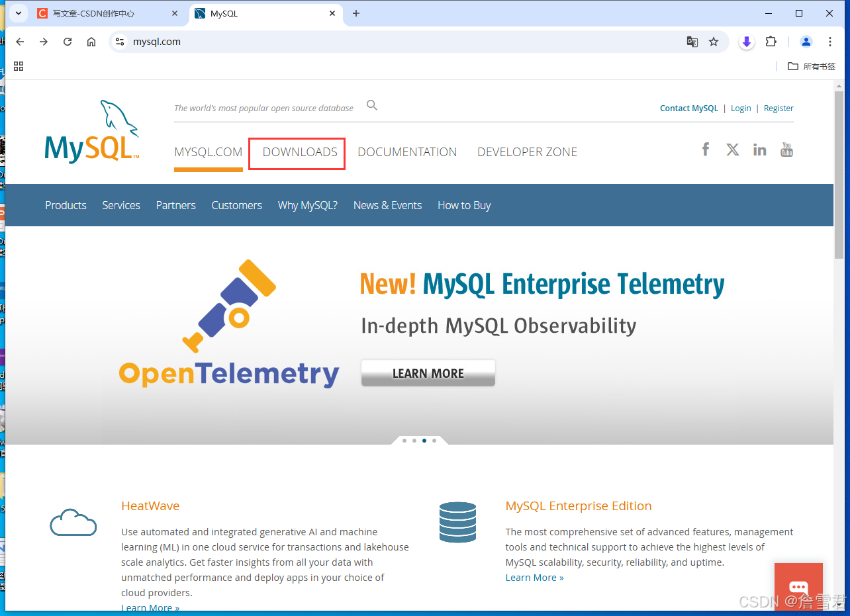Open MySQL's YouTube icon
Screen dimensions: 850x616
click(x=786, y=150)
